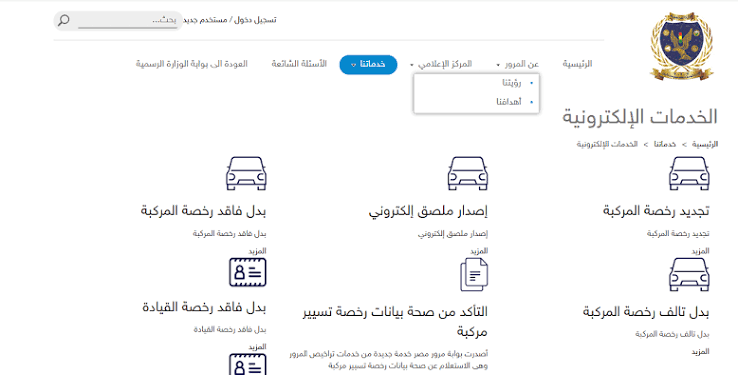
Task: Open the إصدار ملصق إلكتروني service heading
Action: tap(428, 211)
